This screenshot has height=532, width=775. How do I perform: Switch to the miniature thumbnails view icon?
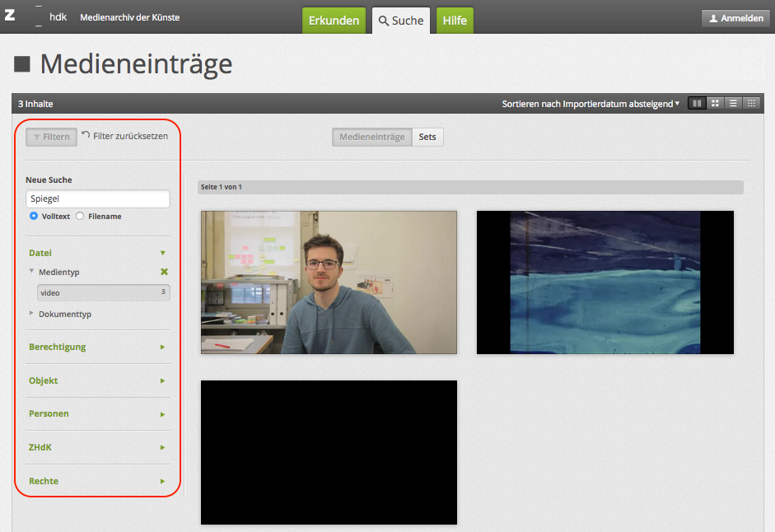pos(751,104)
